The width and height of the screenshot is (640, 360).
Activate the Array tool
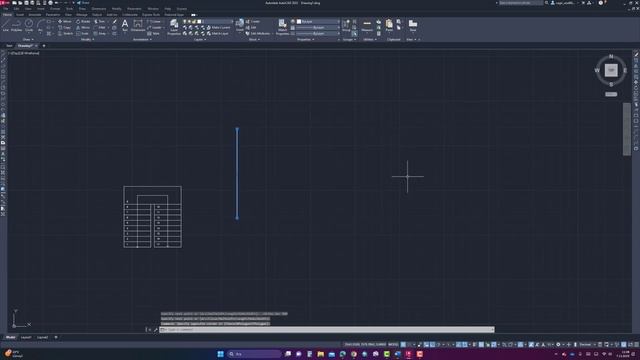[100, 33]
